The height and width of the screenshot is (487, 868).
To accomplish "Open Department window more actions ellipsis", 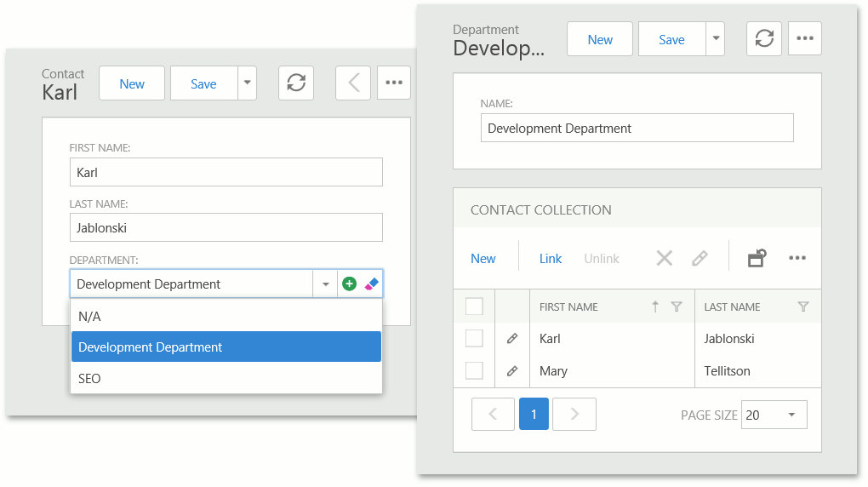I will tap(805, 39).
